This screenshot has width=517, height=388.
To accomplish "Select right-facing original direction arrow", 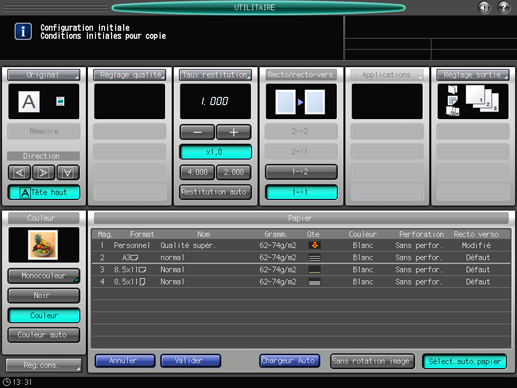I will point(44,172).
